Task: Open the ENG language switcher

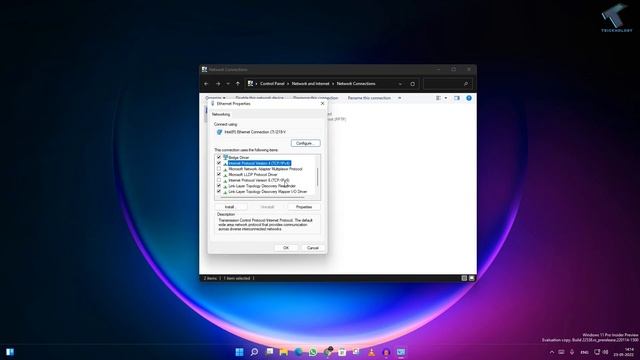Action: (x=584, y=352)
